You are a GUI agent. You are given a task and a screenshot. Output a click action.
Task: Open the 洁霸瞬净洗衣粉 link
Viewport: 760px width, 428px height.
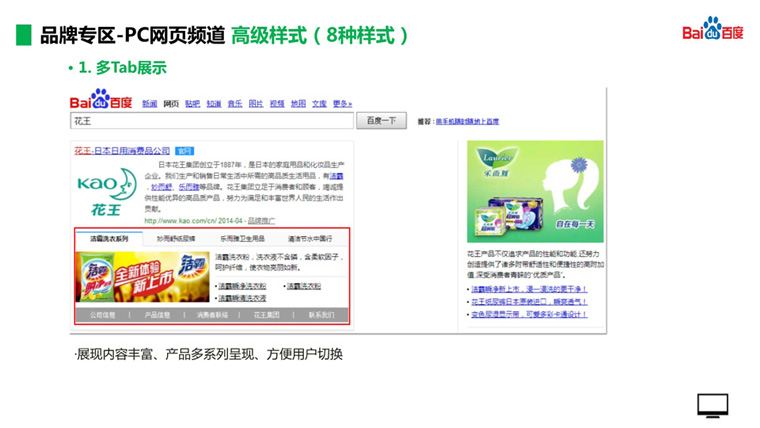242,286
